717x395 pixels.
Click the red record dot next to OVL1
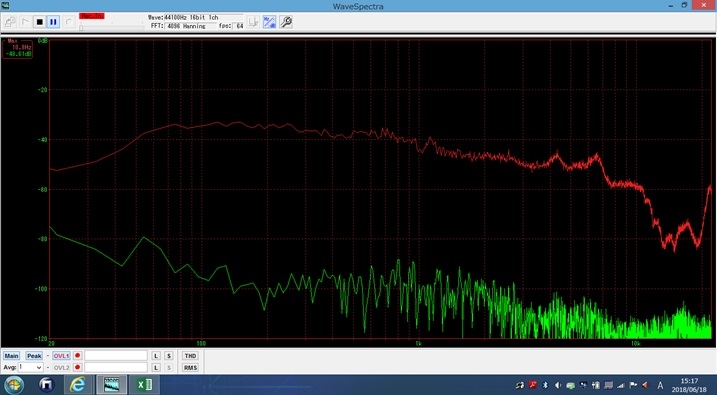click(x=77, y=356)
